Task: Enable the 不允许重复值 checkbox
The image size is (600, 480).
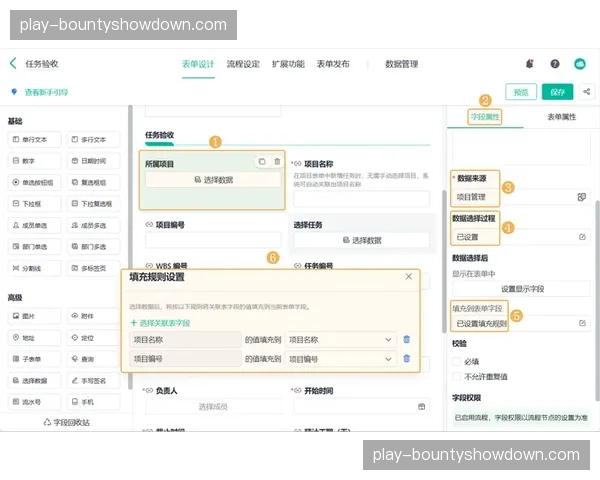Action: tap(456, 376)
